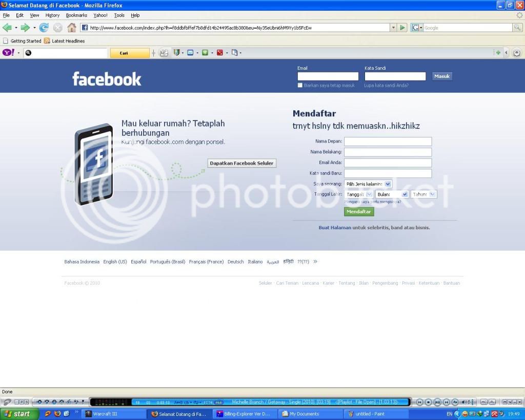525x420 pixels.
Task: Click 'Lupa kata sandi Anda?' link
Action: pos(386,86)
